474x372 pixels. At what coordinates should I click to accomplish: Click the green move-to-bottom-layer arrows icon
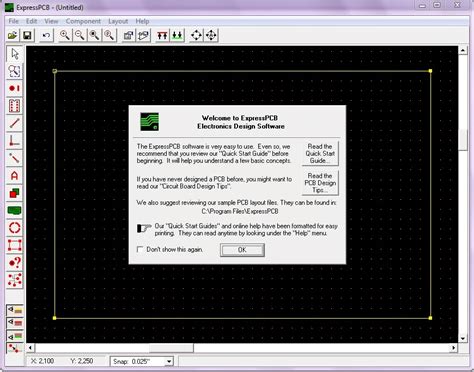coord(177,35)
